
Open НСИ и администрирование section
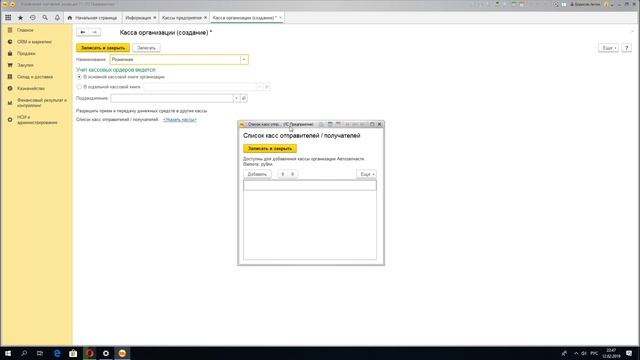(37, 120)
